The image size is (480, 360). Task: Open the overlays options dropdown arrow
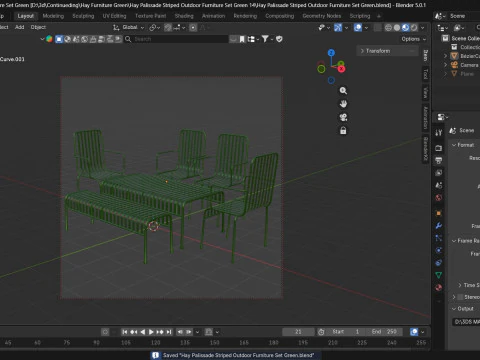(366, 28)
